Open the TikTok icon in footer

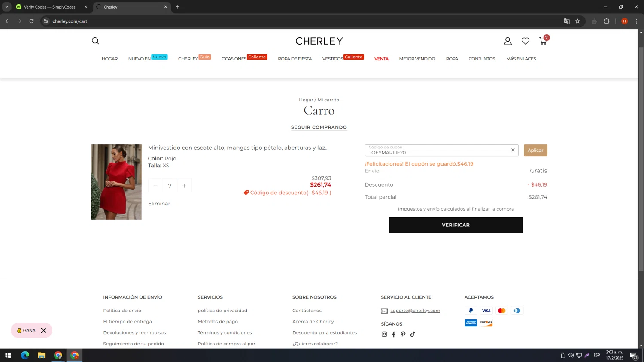click(x=413, y=334)
